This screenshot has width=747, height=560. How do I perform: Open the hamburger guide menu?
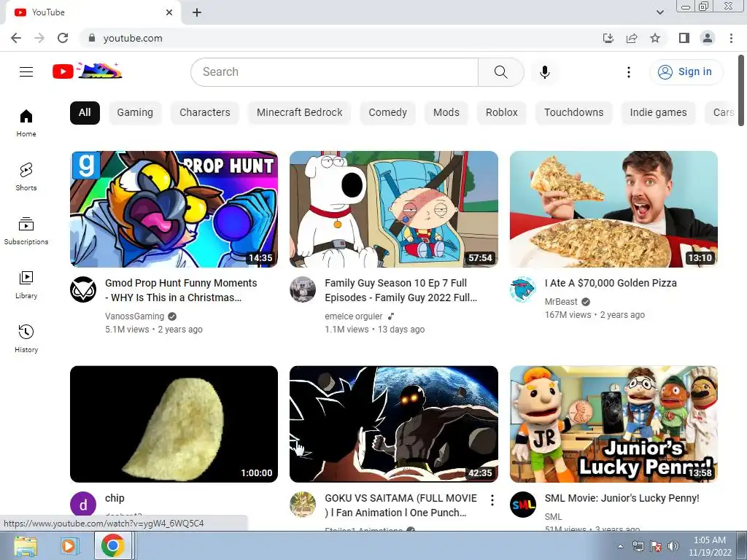[26, 72]
